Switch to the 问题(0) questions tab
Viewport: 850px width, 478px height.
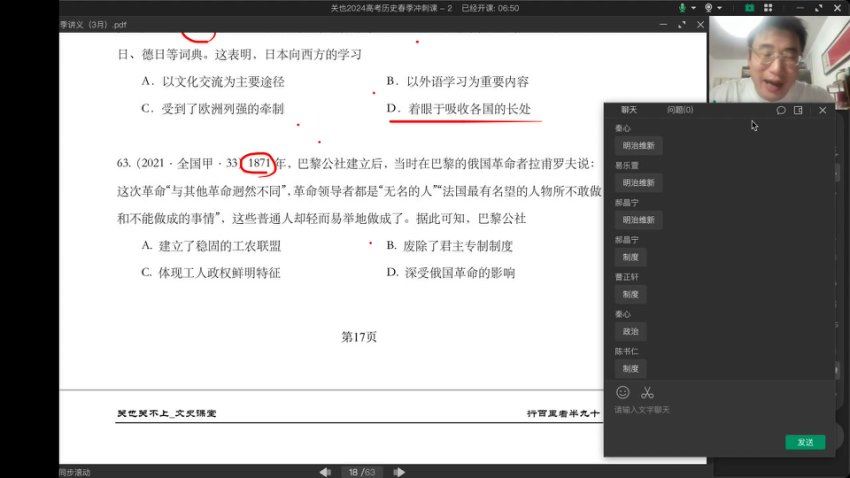680,110
